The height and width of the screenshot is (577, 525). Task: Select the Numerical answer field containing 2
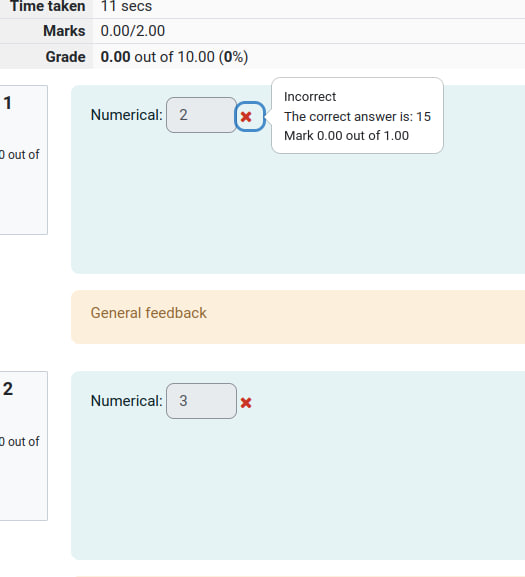[201, 115]
